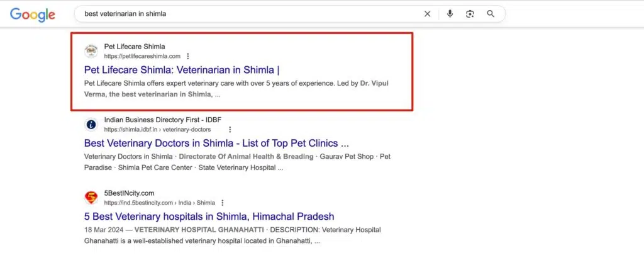Click the 'Indian Business Directory First - IDBF' site name

pyautogui.click(x=162, y=120)
